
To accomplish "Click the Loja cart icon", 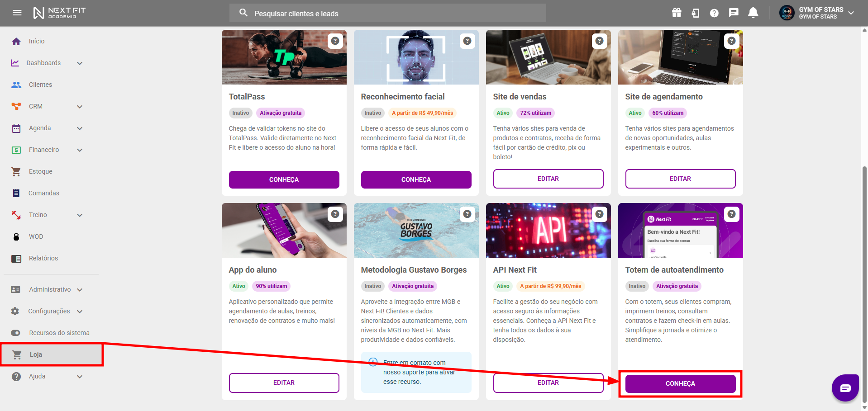I will coord(17,355).
